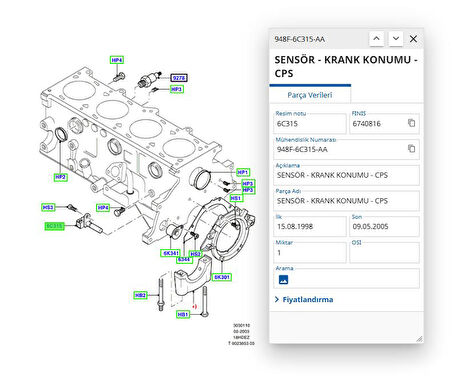
Task: Click the 948F-6C315-AA title in panel header
Action: coord(299,39)
